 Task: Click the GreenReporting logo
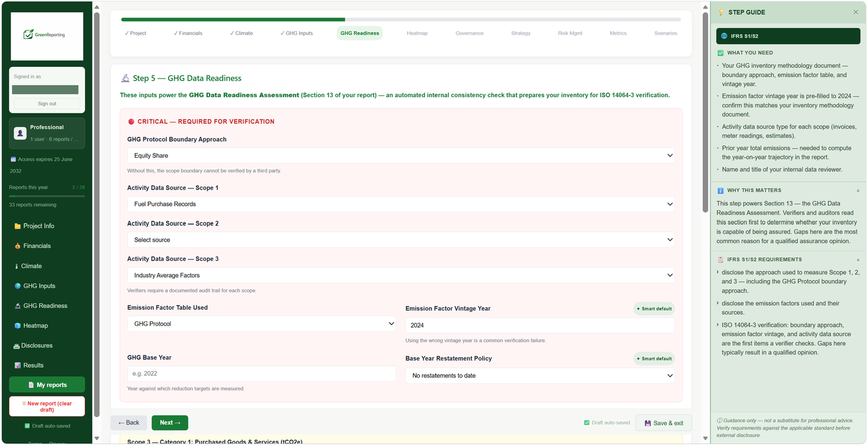(47, 35)
